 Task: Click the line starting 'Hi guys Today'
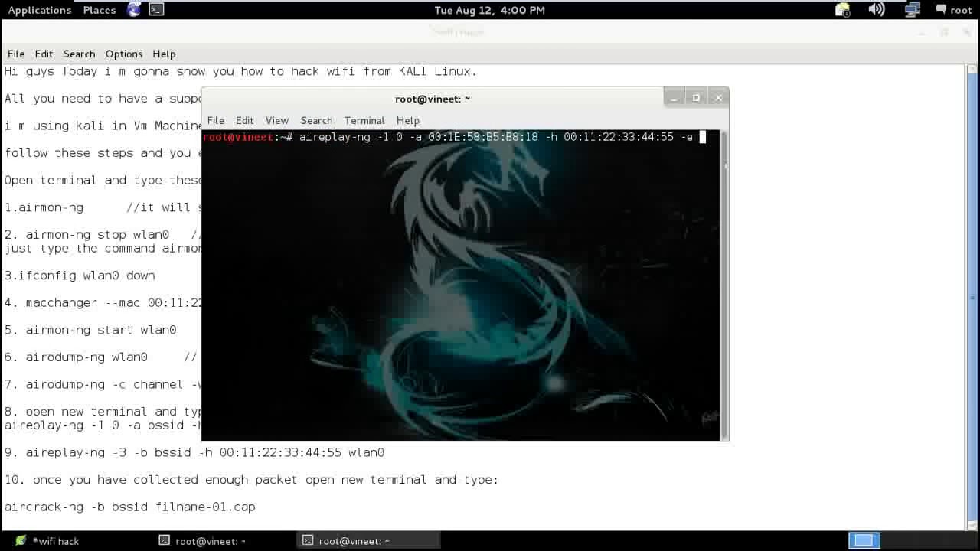[240, 71]
